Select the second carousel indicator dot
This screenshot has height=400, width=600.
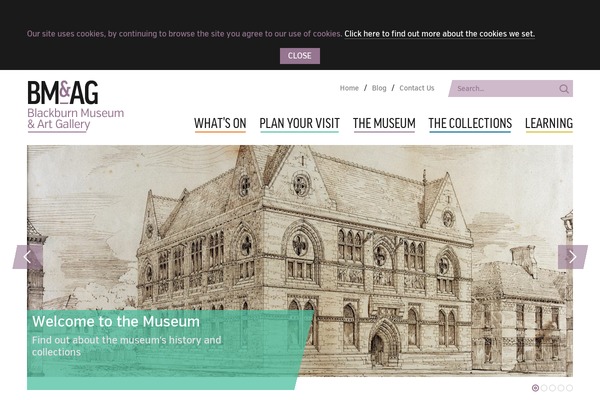tap(544, 388)
